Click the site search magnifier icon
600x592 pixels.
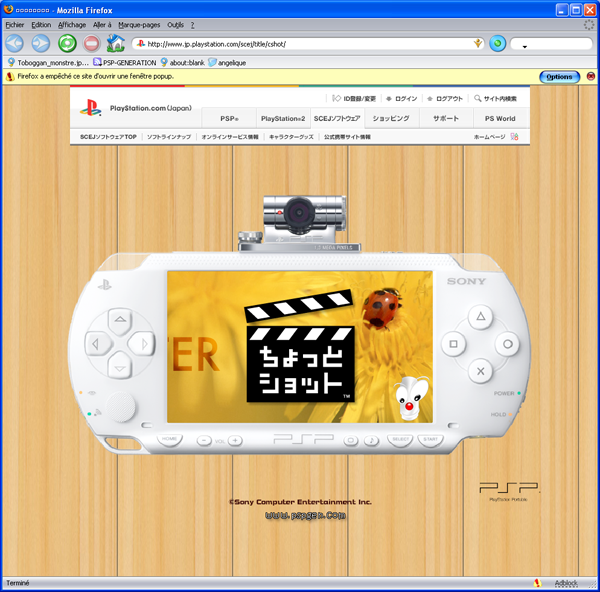click(x=478, y=98)
